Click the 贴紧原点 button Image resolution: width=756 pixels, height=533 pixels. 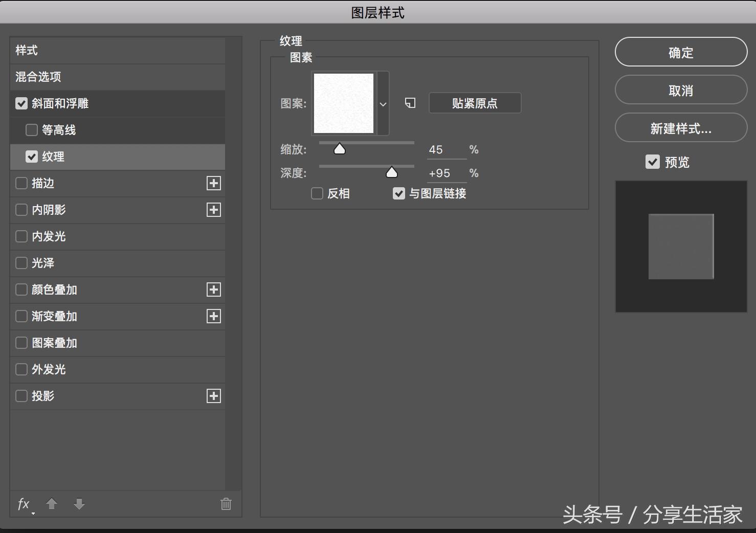click(474, 103)
